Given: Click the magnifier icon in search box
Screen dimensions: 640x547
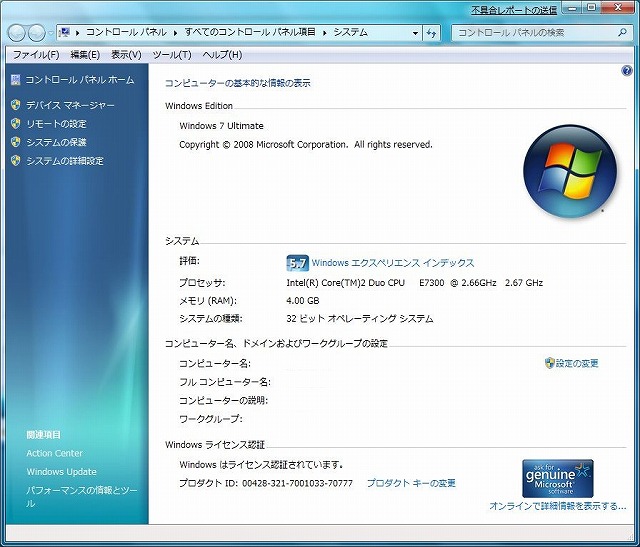Looking at the screenshot, I should pyautogui.click(x=622, y=32).
